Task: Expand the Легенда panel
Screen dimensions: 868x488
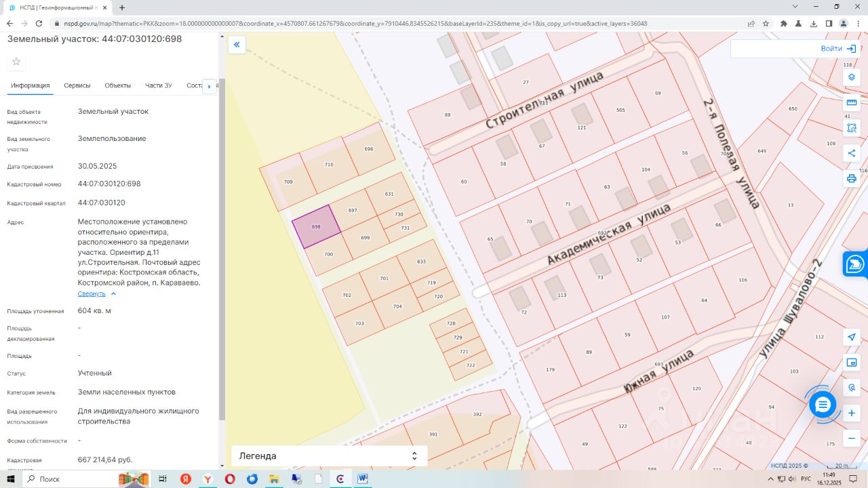Action: point(329,456)
